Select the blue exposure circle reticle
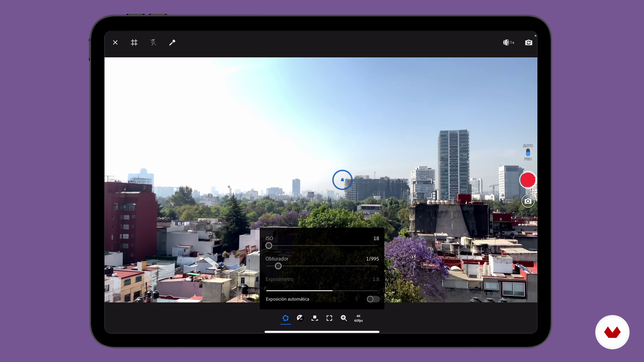 342,180
